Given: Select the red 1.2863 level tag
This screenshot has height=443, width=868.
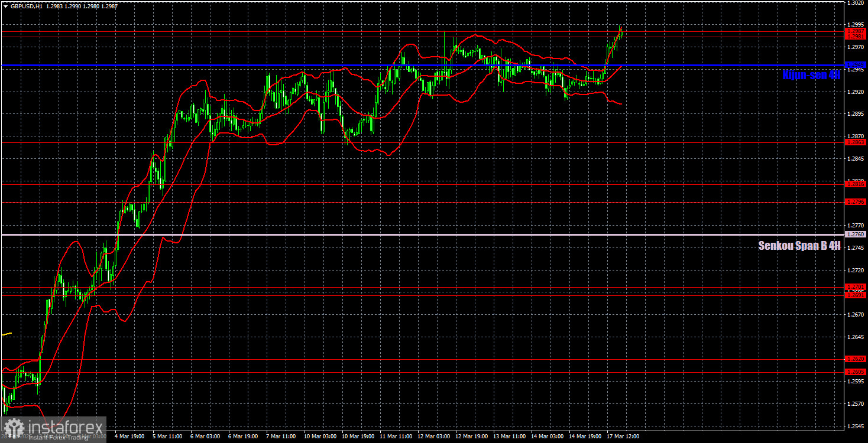Looking at the screenshot, I should point(856,142).
